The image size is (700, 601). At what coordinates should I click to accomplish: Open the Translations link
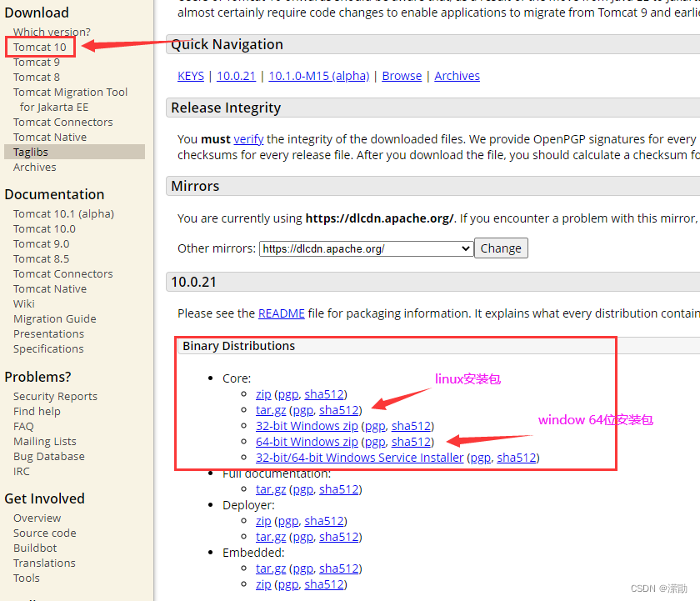[x=45, y=563]
